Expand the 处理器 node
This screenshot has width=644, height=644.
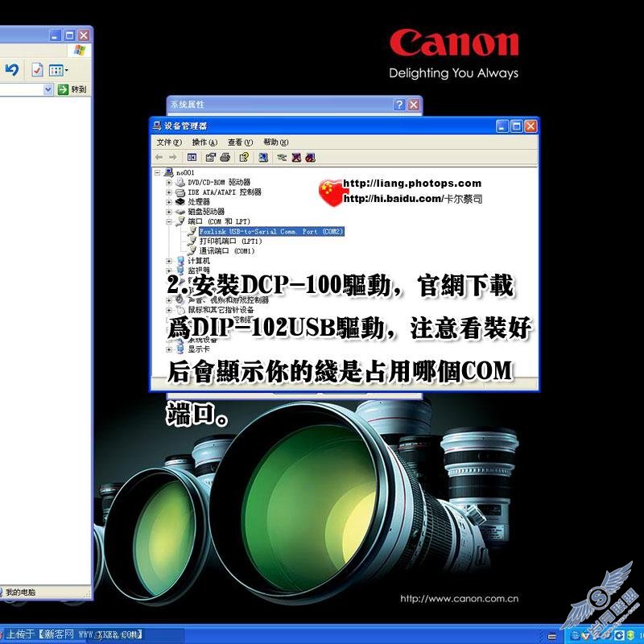tap(169, 202)
